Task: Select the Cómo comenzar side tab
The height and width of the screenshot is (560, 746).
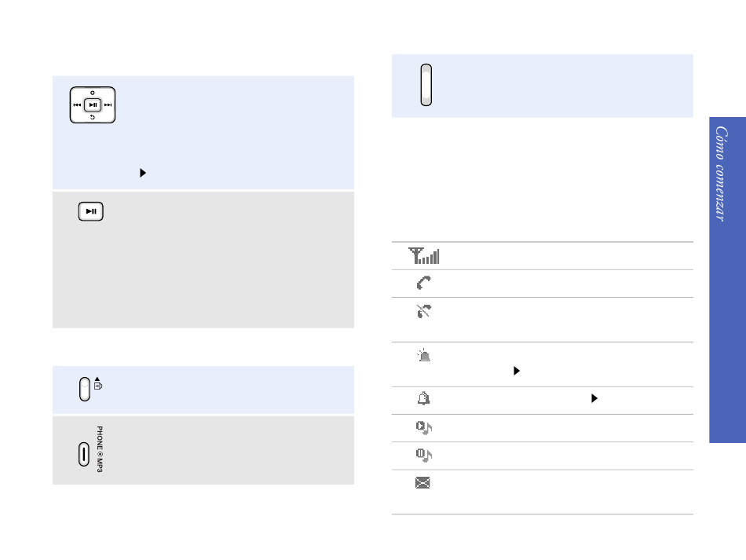Action: tap(727, 280)
